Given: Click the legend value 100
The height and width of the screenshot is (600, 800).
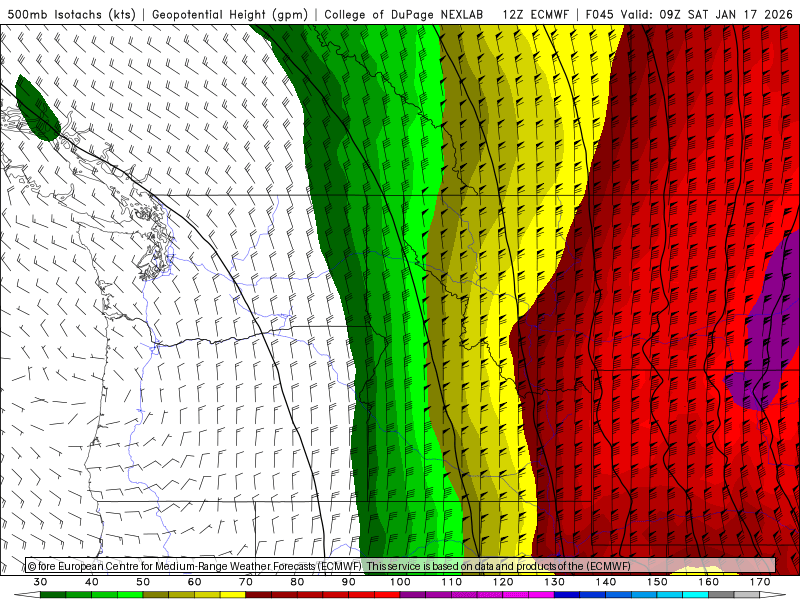Looking at the screenshot, I should [401, 582].
